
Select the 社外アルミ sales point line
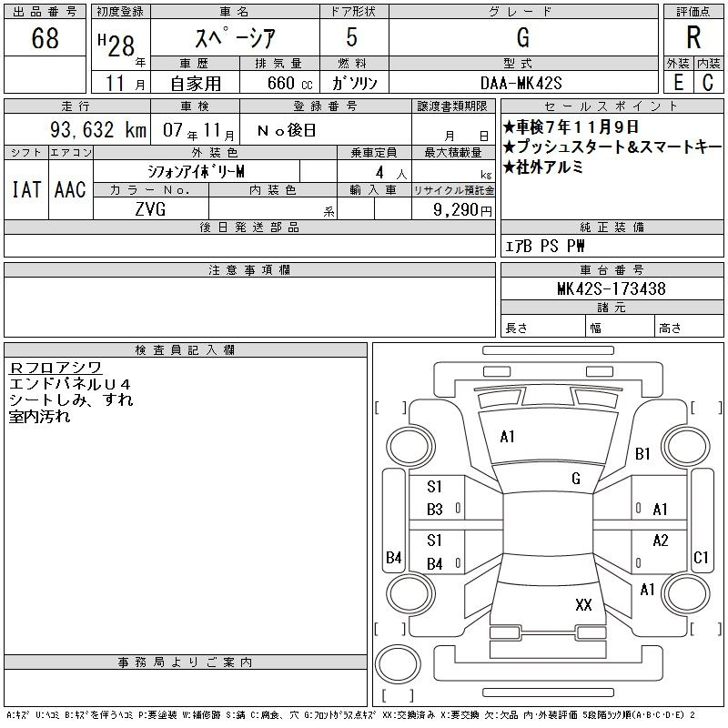coord(543,167)
